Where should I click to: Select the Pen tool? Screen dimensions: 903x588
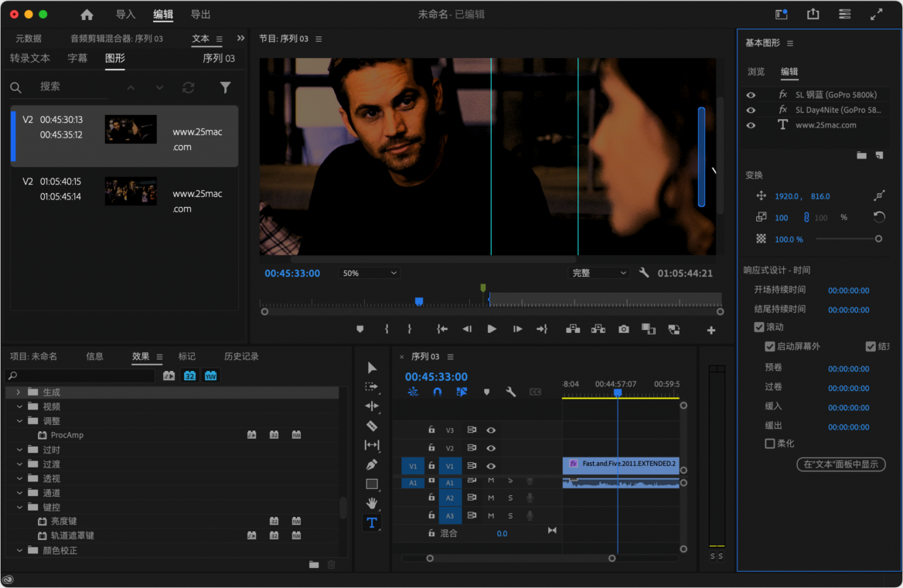tap(371, 464)
